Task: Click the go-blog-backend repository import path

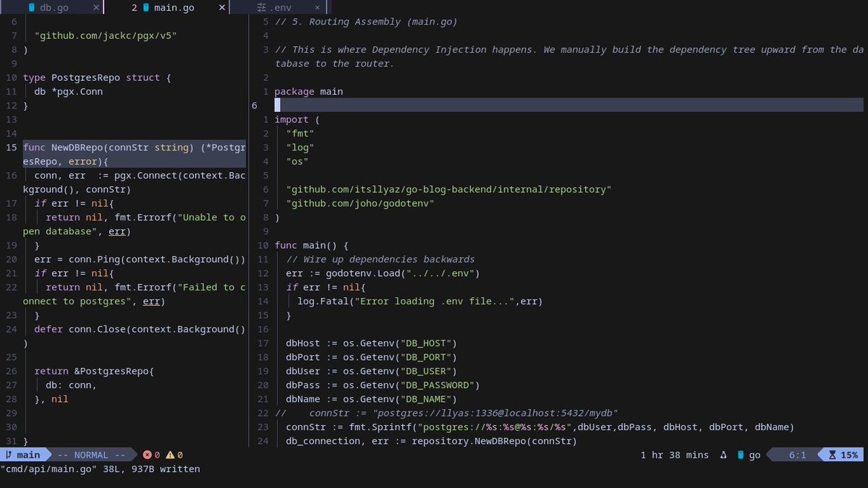Action: tap(448, 189)
